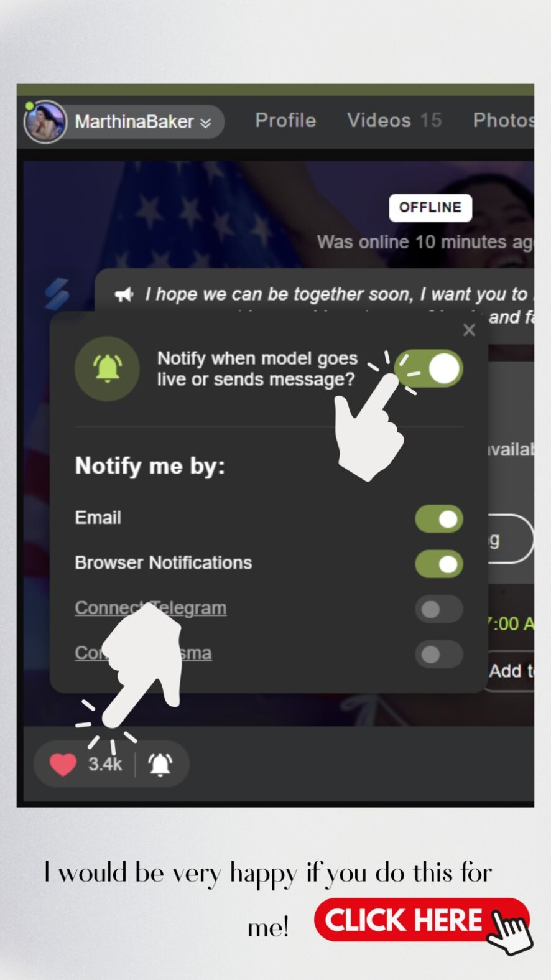The height and width of the screenshot is (980, 551).
Task: Toggle notify when model goes live
Action: click(x=428, y=369)
